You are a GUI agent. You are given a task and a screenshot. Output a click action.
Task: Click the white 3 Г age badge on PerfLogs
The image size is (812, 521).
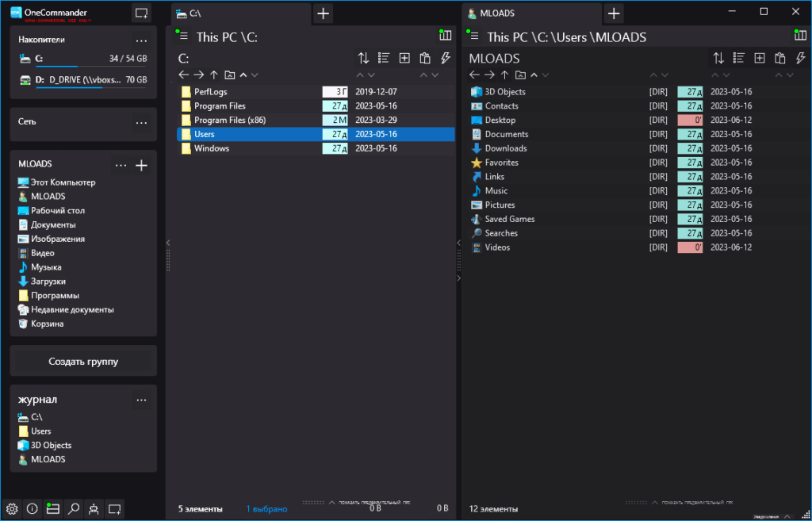[x=335, y=92]
